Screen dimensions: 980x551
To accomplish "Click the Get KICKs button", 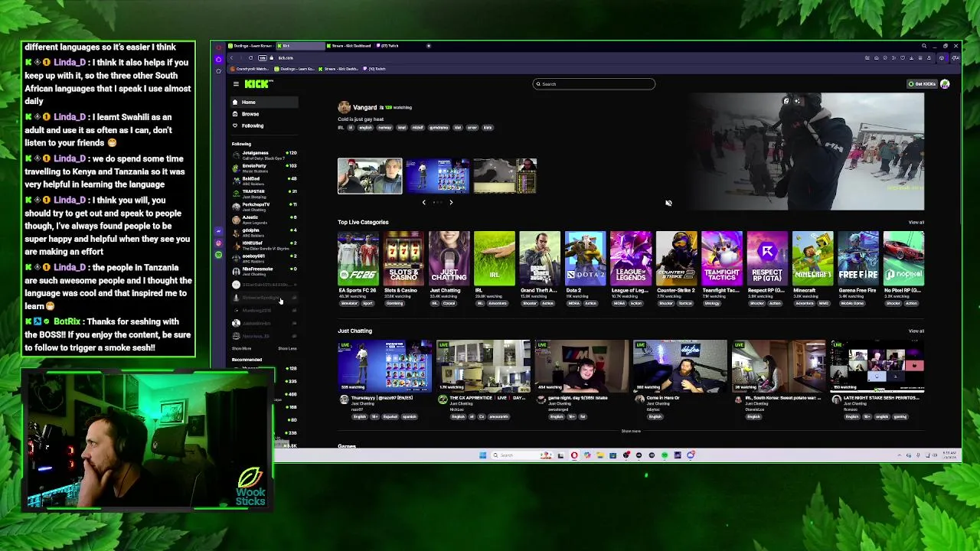I will pos(923,84).
